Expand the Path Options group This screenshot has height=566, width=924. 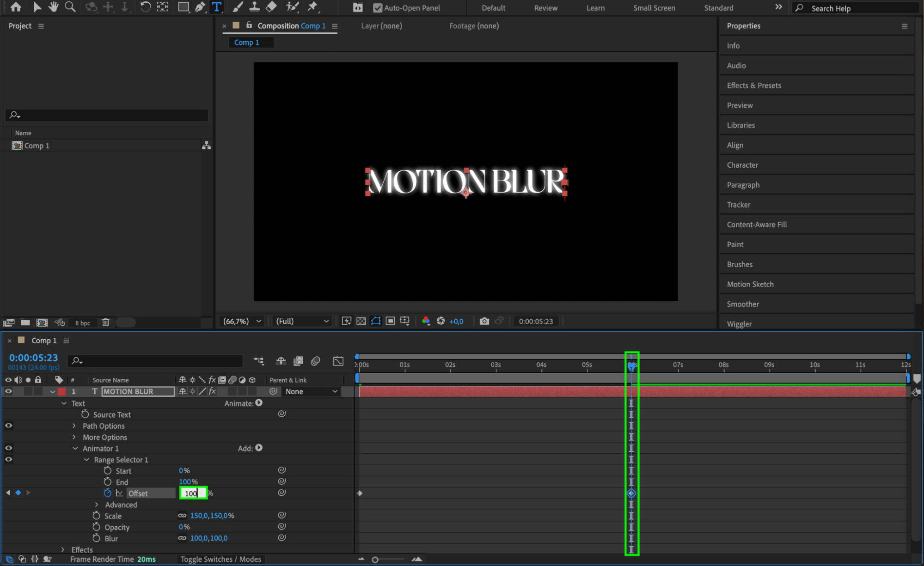coord(74,426)
